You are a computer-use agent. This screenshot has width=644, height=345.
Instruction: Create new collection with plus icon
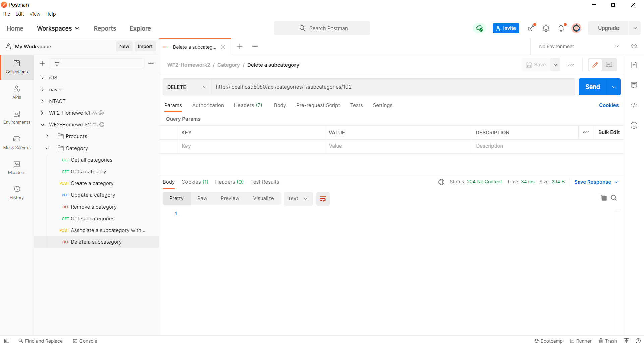42,63
